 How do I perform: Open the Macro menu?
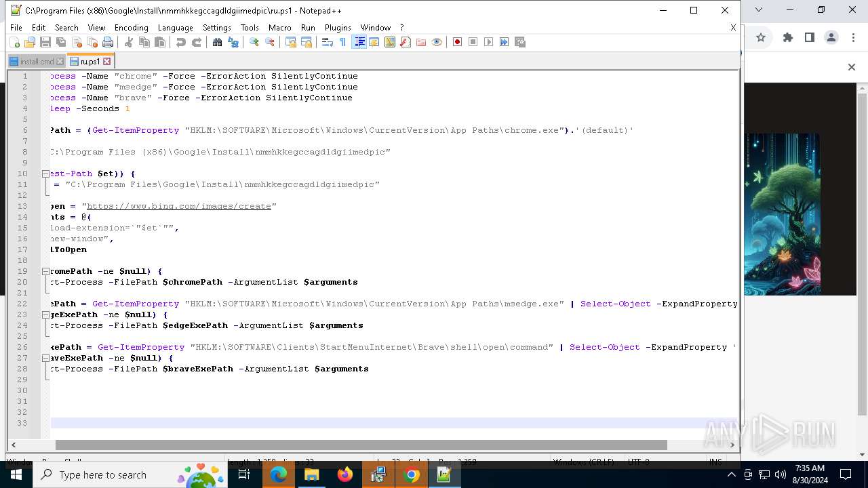(x=279, y=28)
